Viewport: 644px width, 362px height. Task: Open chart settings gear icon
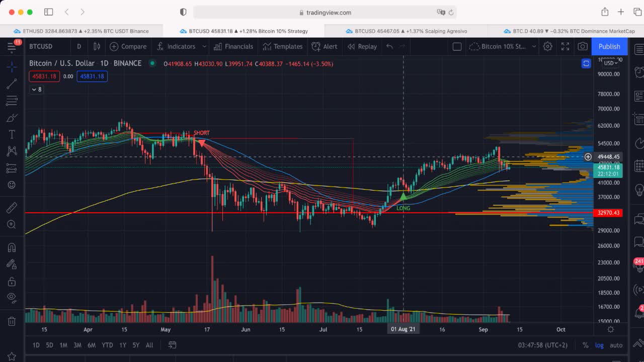pyautogui.click(x=547, y=46)
